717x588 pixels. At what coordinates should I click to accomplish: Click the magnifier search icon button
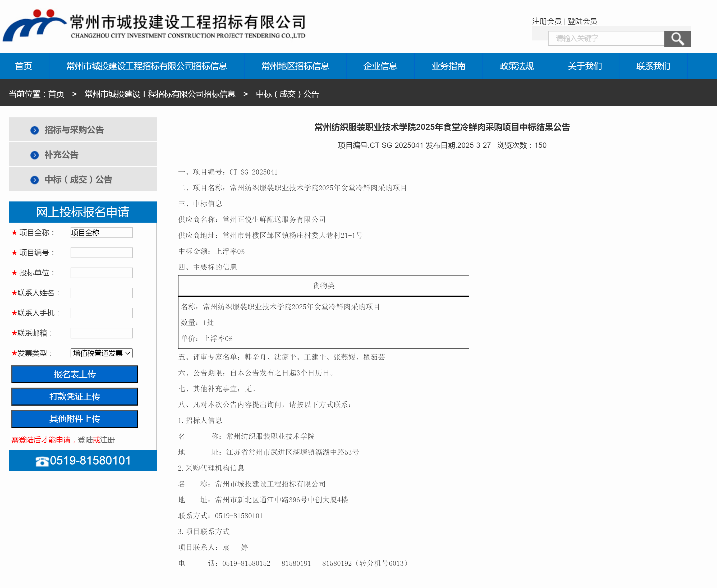point(677,39)
